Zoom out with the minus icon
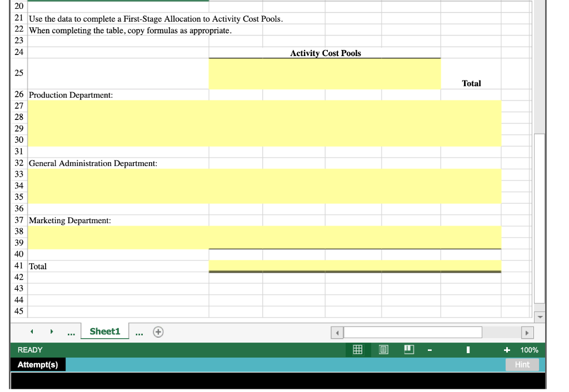The width and height of the screenshot is (569, 392). tap(429, 350)
